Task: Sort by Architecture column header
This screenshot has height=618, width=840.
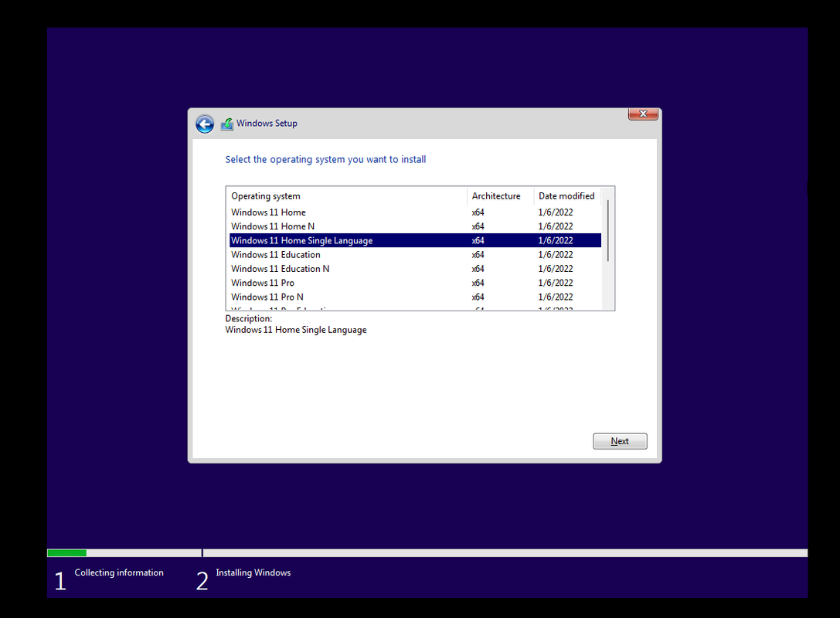Action: point(500,196)
